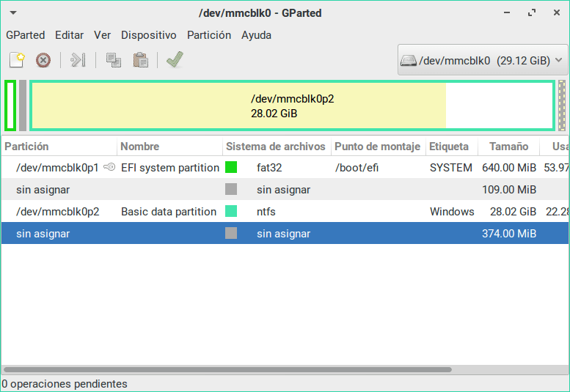This screenshot has width=570, height=392.
Task: Close the GParted window
Action: coord(557,12)
